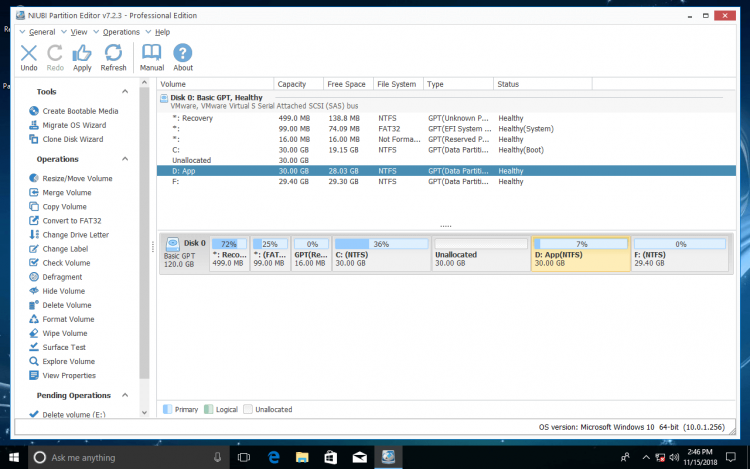This screenshot has width=750, height=469.
Task: Start the Migrate OS Wizard
Action: tap(67, 125)
